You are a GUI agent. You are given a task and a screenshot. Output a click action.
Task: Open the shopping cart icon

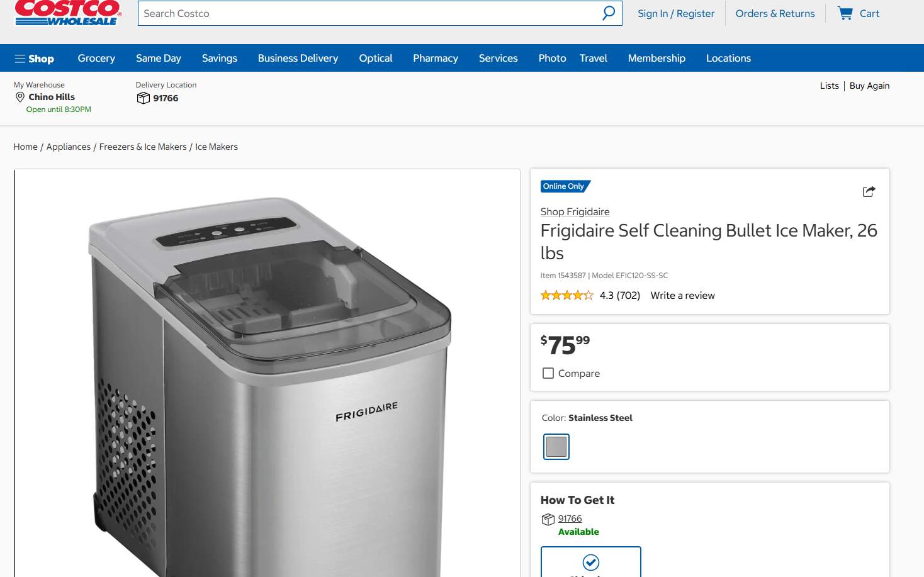coord(845,13)
